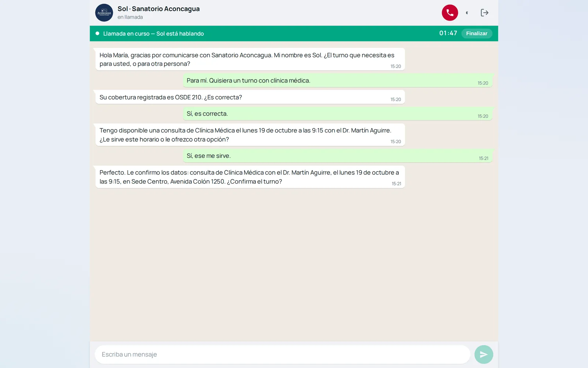Click the logout arrow icon in header
Image resolution: width=588 pixels, height=368 pixels.
tap(484, 13)
